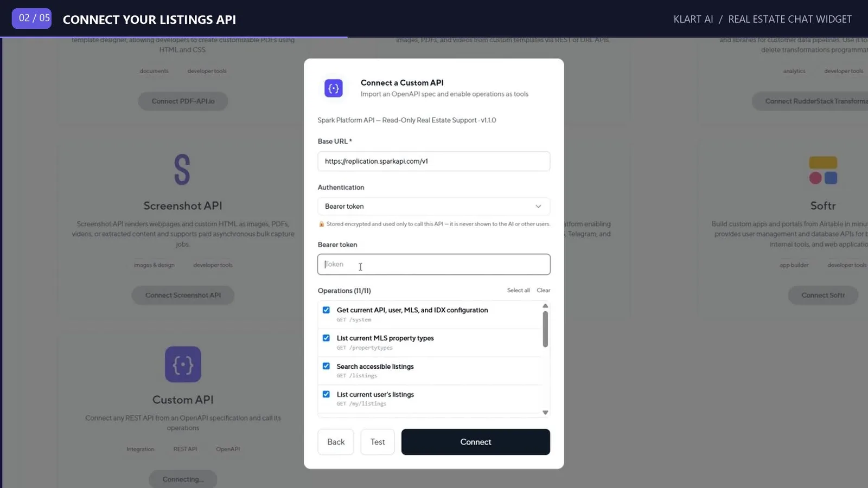Click the Softr card title
868x488 pixels.
(x=823, y=206)
